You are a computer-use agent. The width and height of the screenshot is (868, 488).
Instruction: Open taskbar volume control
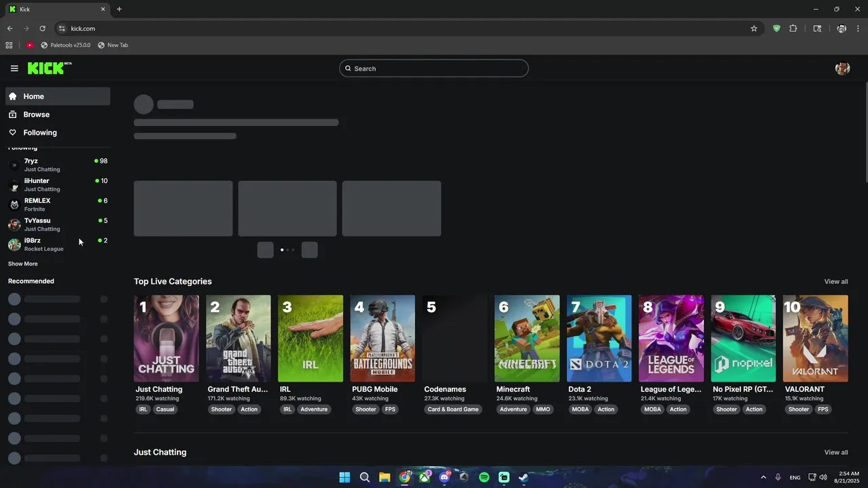[823, 477]
